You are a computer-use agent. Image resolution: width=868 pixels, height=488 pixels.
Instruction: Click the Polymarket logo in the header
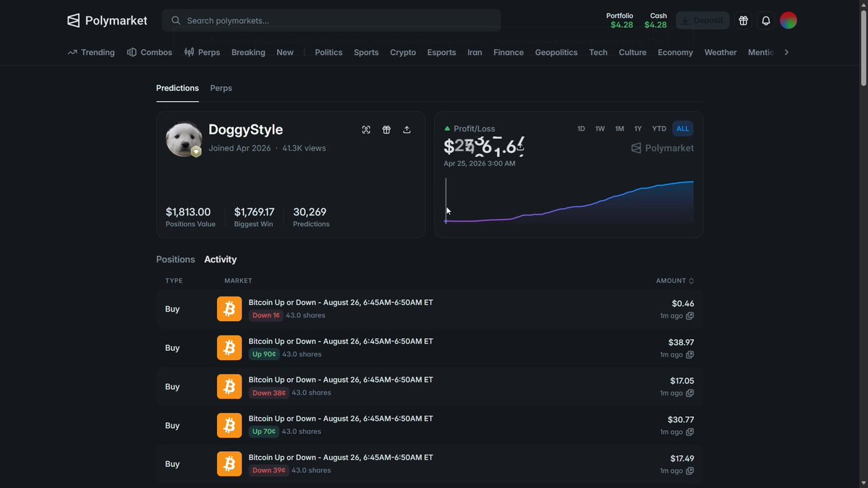107,20
